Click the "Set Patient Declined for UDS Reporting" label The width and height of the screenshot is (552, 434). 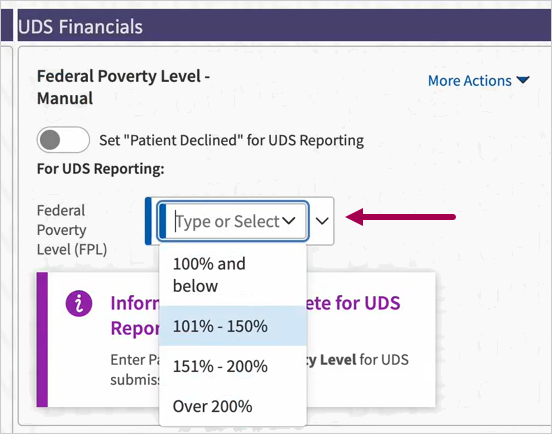tap(231, 140)
